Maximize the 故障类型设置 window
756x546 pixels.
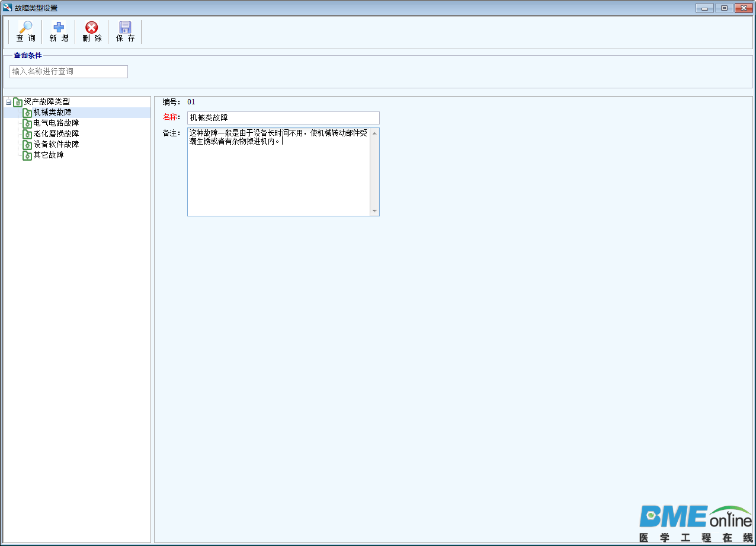pyautogui.click(x=724, y=8)
